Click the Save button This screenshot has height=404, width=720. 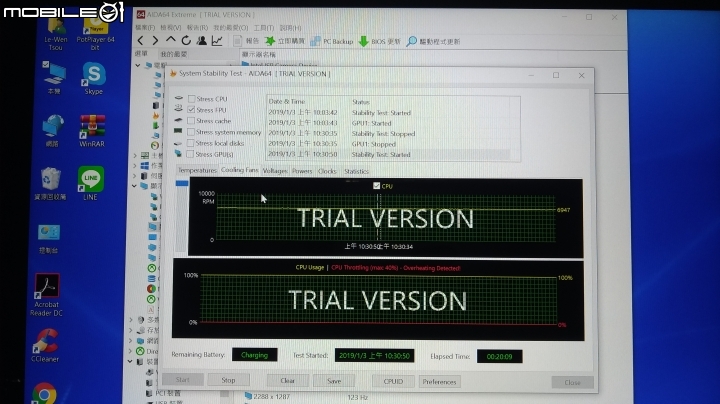(334, 381)
